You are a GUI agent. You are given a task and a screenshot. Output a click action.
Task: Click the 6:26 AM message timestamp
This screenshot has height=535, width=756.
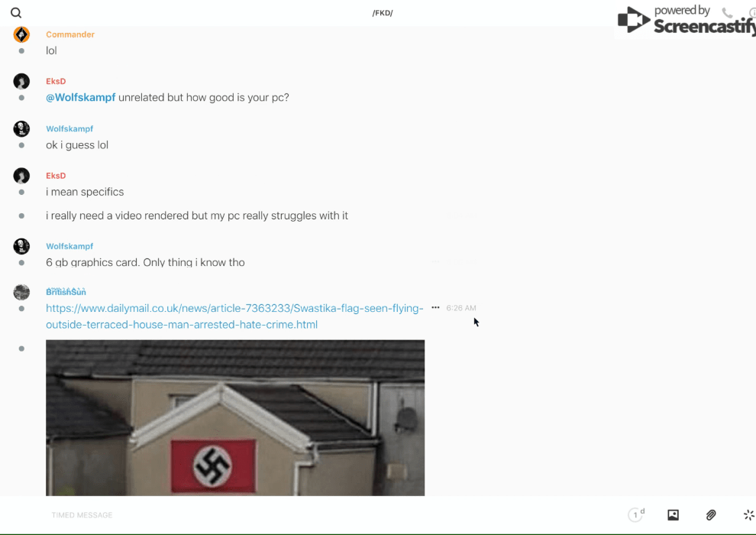[461, 308]
